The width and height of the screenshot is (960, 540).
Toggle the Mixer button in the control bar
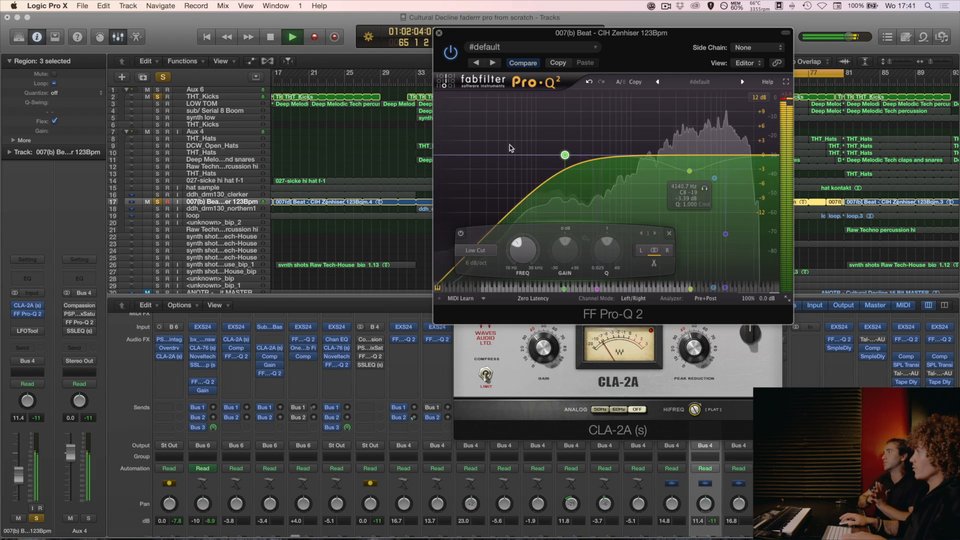pyautogui.click(x=118, y=37)
